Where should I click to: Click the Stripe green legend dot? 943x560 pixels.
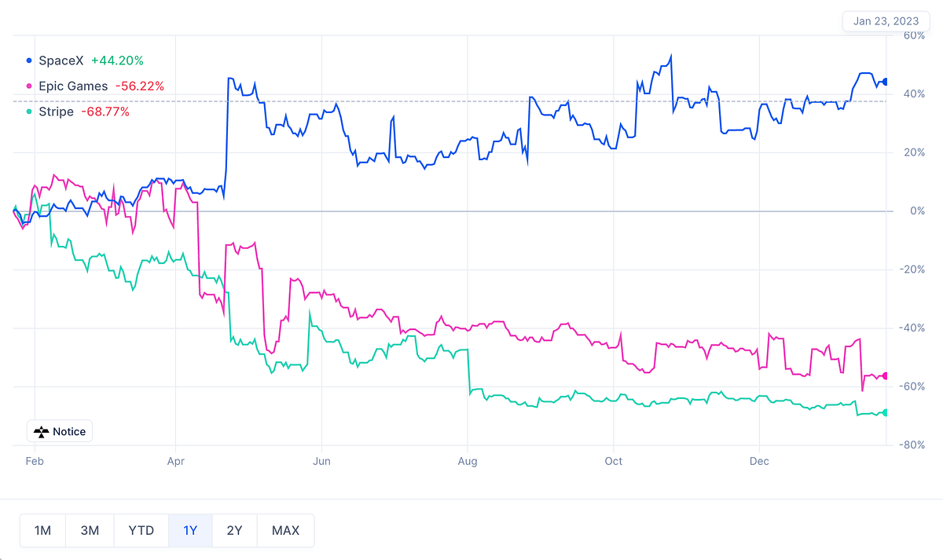click(x=29, y=112)
